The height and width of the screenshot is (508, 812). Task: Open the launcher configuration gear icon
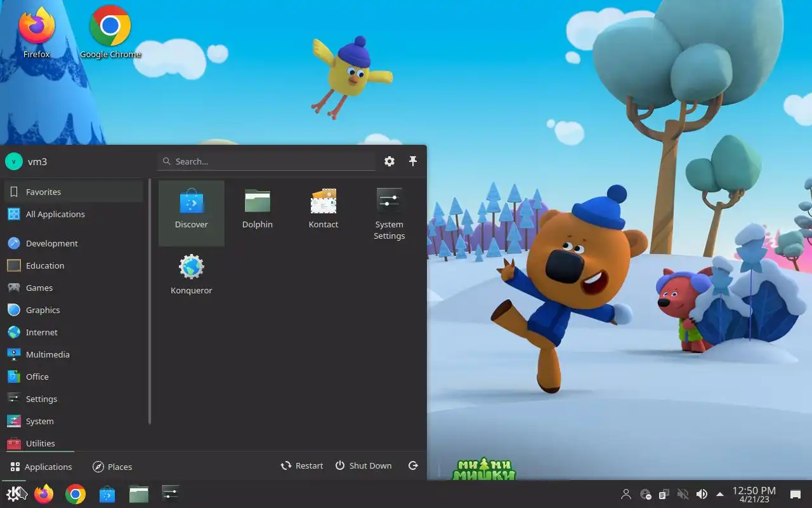tap(390, 161)
